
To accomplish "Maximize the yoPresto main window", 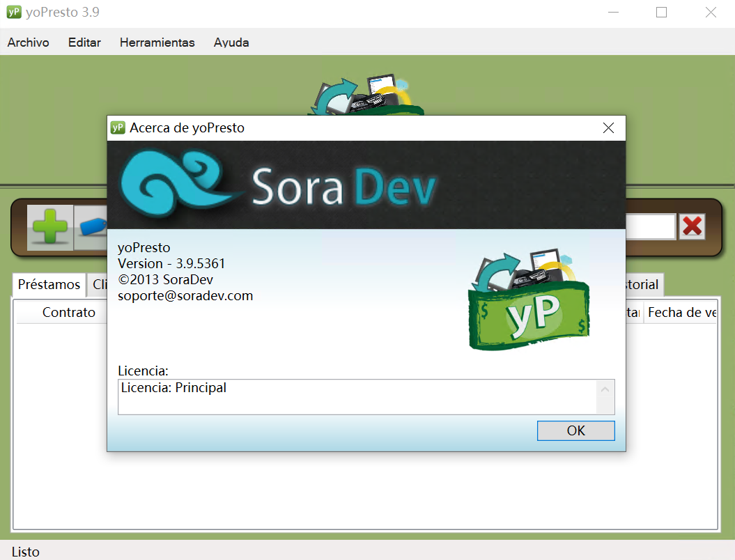I will click(661, 12).
